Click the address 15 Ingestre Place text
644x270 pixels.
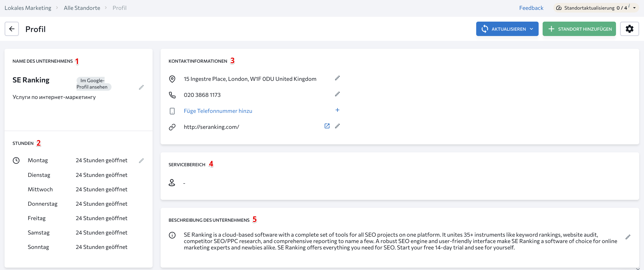[x=250, y=79]
